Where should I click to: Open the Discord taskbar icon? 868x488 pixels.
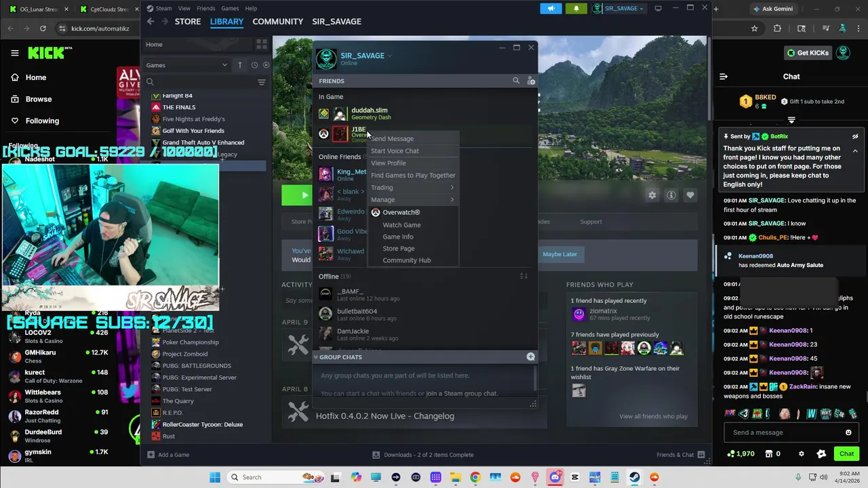click(555, 477)
